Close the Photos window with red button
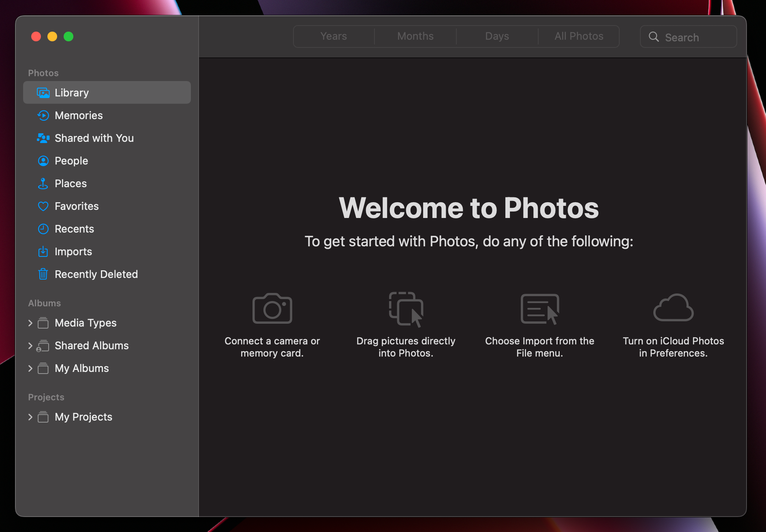 (36, 36)
